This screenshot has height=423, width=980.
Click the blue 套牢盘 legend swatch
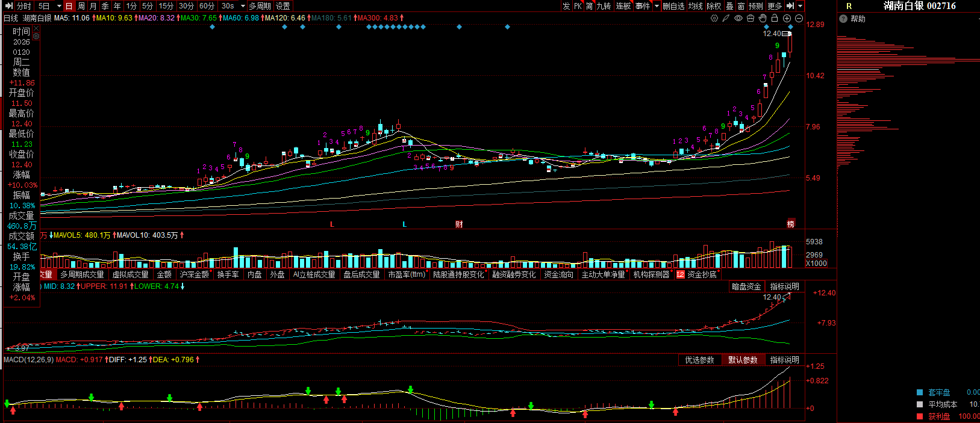tap(920, 392)
